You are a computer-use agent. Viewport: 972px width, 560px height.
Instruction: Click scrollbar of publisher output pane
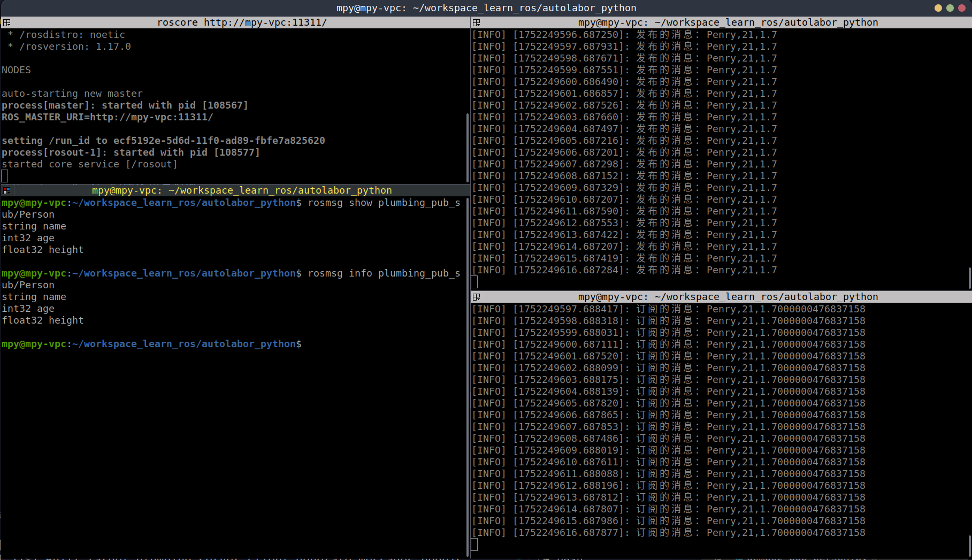[x=969, y=278]
